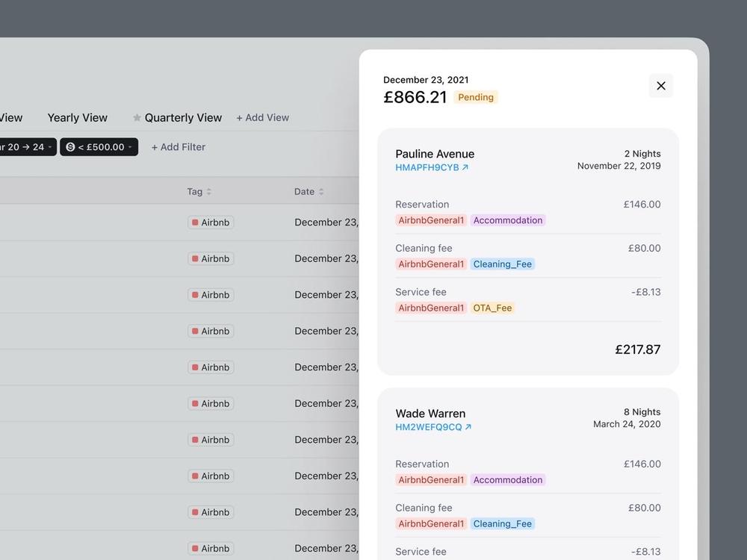Click external link arrow next to HM2WEFQ9CQ
The width and height of the screenshot is (747, 560).
[468, 427]
